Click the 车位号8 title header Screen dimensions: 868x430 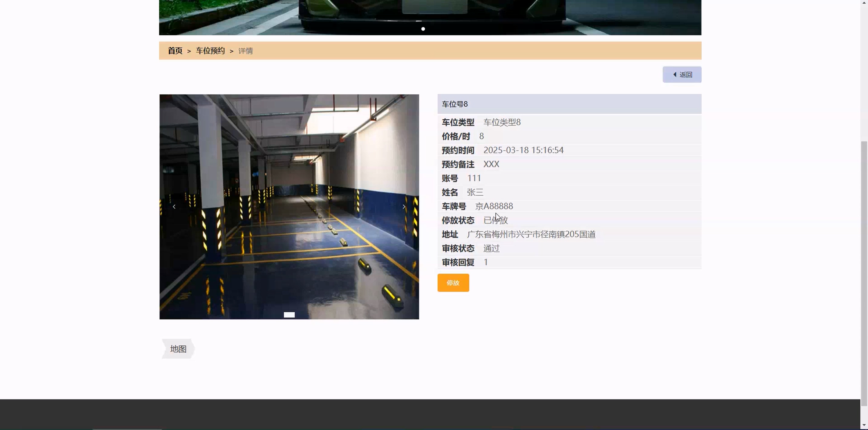click(x=455, y=104)
